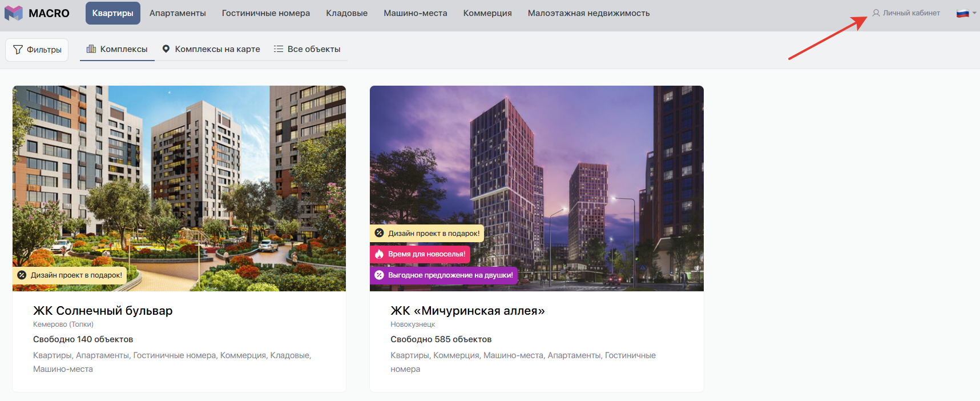Open Малоэтажная недвижимость section
Viewport: 980px width, 401px height.
(x=588, y=13)
